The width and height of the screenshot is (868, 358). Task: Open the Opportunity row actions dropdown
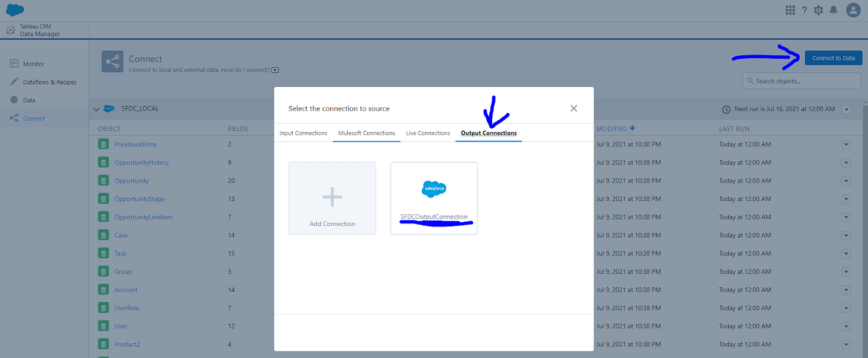coord(846,181)
